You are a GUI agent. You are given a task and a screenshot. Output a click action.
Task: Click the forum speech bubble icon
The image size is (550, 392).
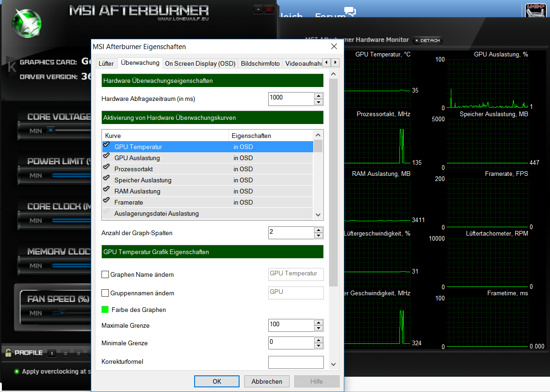click(350, 12)
